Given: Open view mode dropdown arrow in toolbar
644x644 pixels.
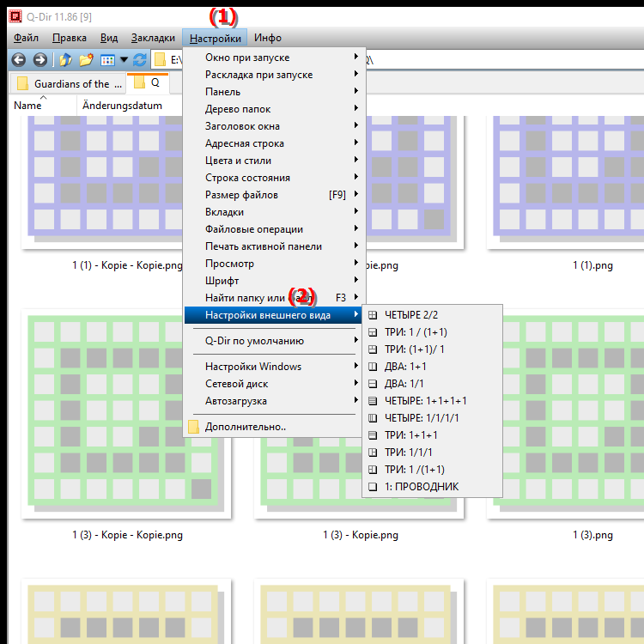Looking at the screenshot, I should (x=124, y=60).
